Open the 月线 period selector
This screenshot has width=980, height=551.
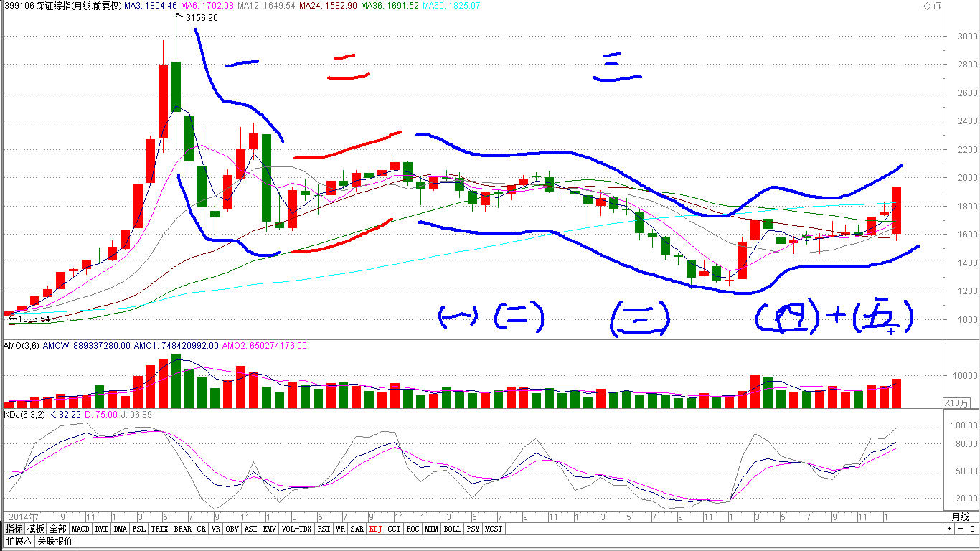click(960, 517)
